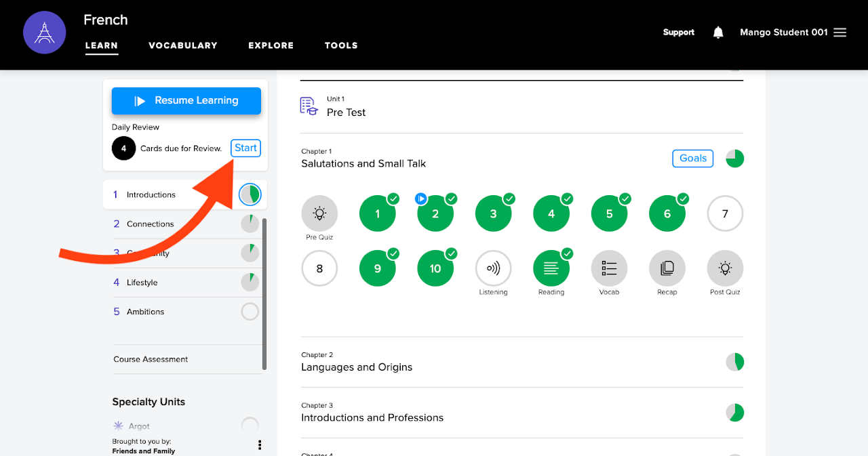The width and height of the screenshot is (868, 456).
Task: Click the Chapter 2 progress pie
Action: pos(734,362)
